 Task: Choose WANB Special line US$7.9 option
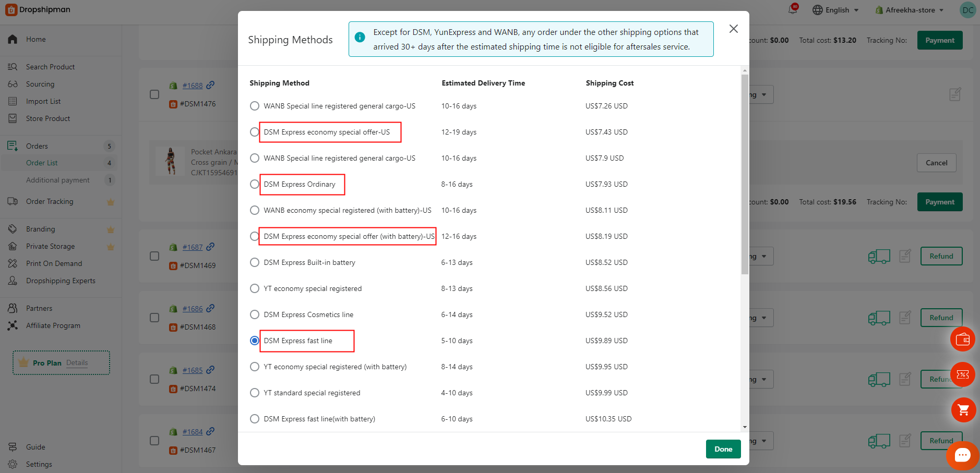coord(255,158)
